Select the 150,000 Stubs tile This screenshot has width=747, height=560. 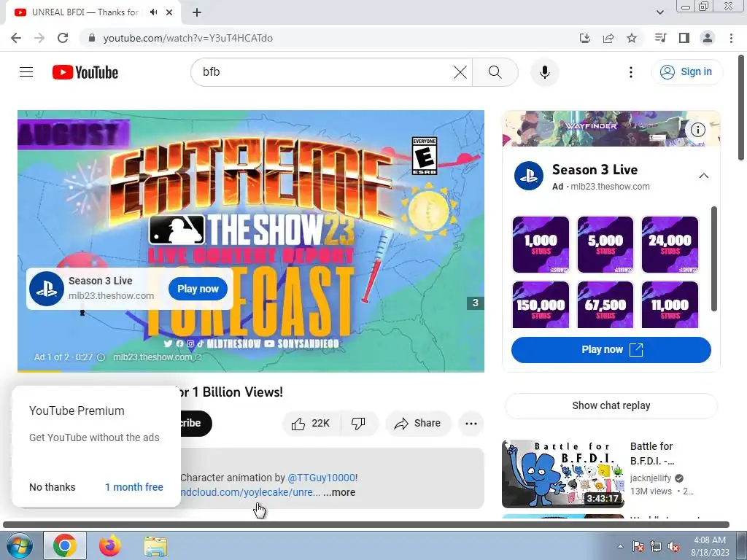541,305
